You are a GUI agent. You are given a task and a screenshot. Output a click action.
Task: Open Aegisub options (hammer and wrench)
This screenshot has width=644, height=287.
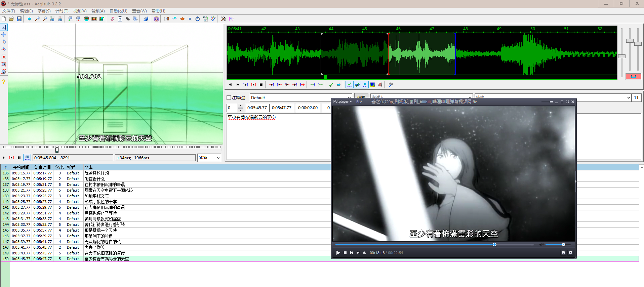tap(224, 19)
